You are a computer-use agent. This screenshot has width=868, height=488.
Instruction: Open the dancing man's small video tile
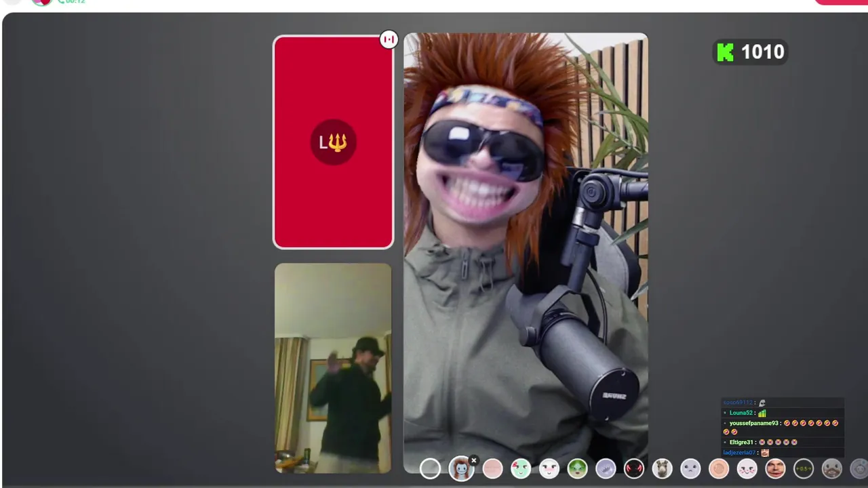coord(333,368)
